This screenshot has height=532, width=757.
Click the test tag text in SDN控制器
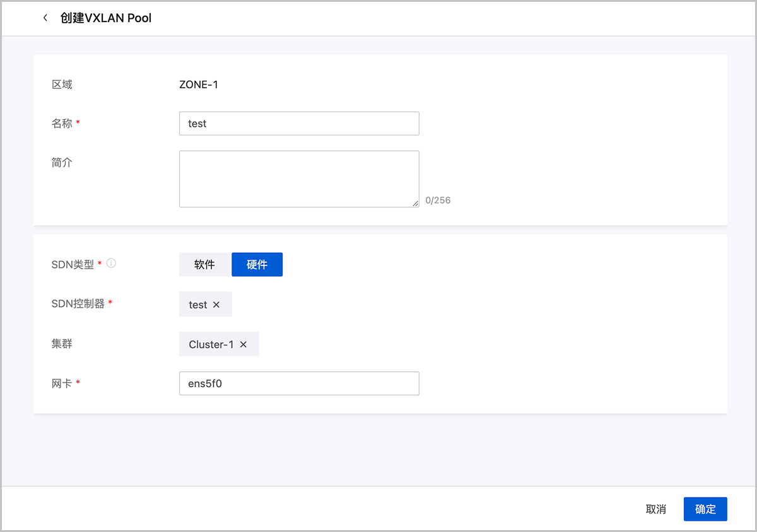(x=197, y=304)
